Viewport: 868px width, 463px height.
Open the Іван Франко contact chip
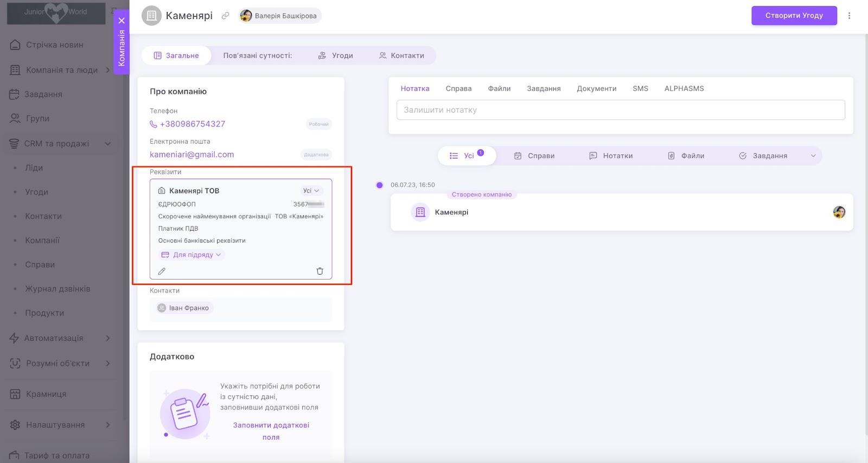point(183,308)
